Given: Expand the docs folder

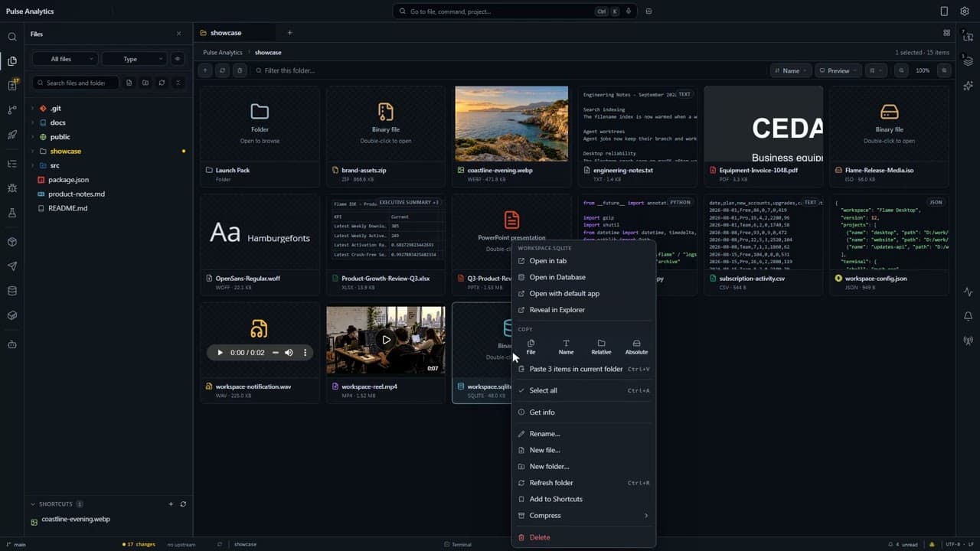Looking at the screenshot, I should 33,122.
